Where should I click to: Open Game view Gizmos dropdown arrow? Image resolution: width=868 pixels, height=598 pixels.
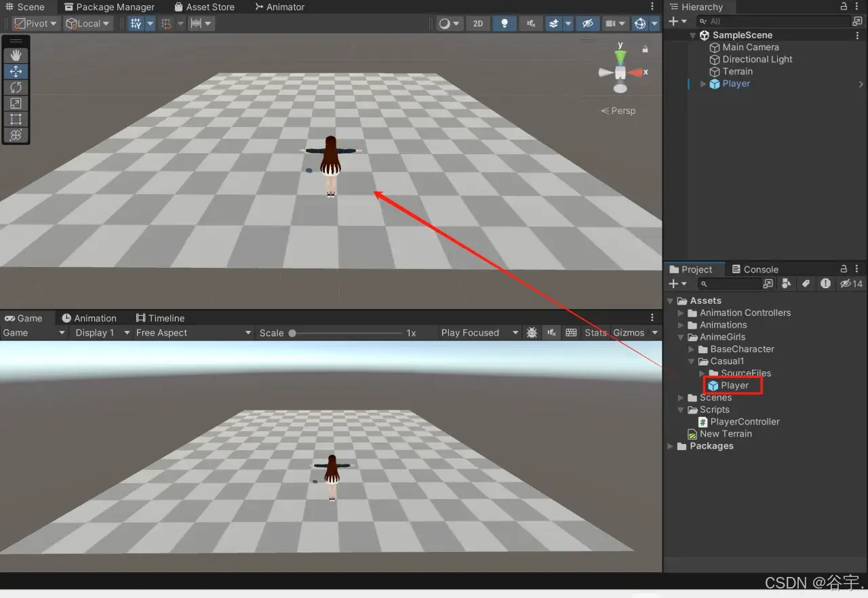[654, 333]
